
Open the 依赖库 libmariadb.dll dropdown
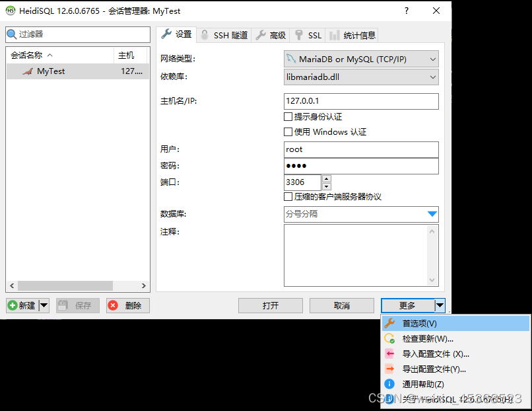[434, 77]
